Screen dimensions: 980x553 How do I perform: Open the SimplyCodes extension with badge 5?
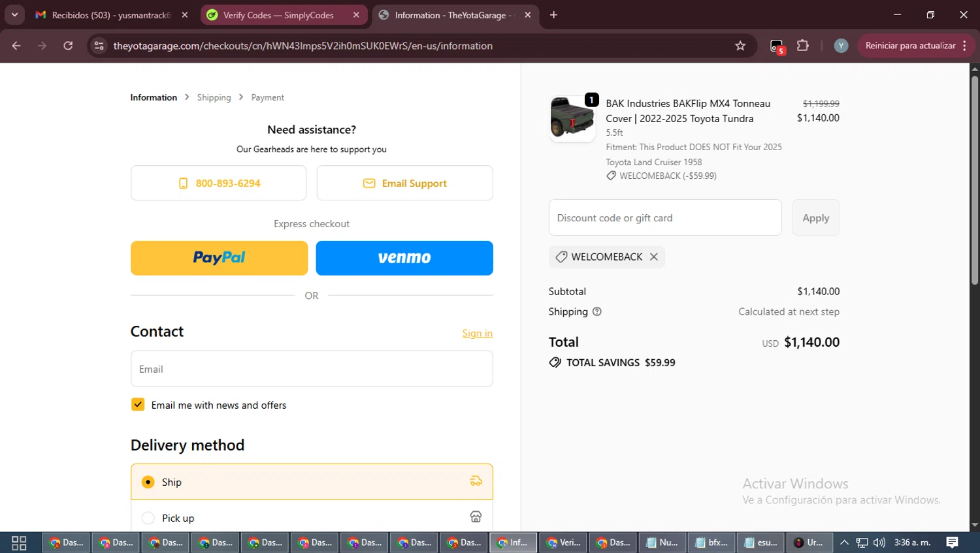click(776, 46)
